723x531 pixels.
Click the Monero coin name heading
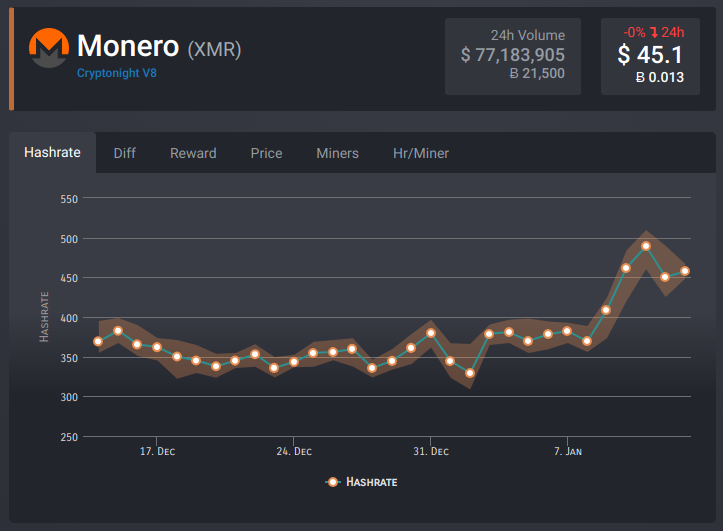click(x=128, y=46)
